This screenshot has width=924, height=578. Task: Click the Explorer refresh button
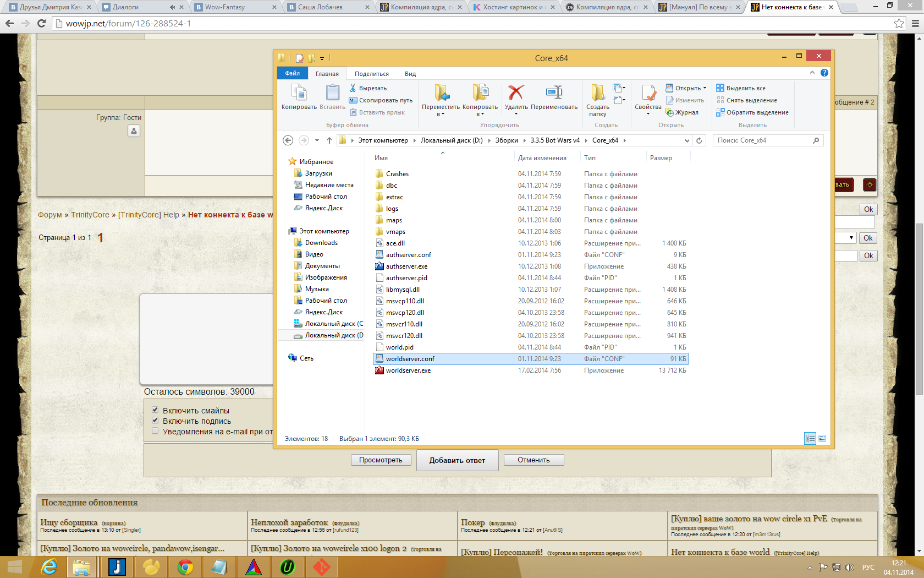click(x=699, y=140)
